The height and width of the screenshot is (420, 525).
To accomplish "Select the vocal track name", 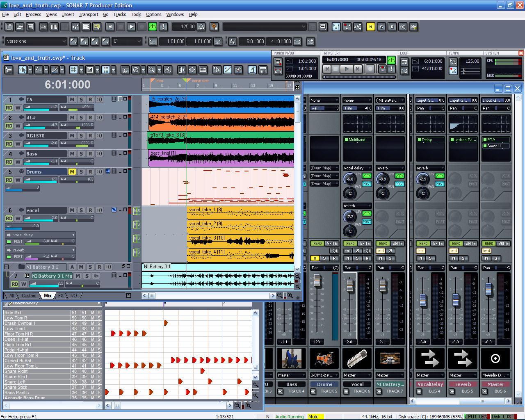I will [x=46, y=210].
